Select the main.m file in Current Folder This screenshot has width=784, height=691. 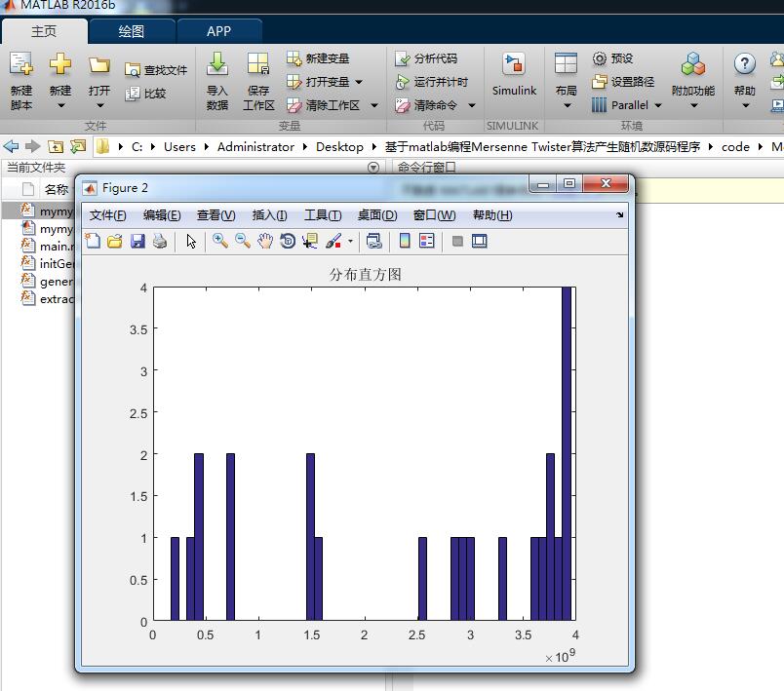[47, 246]
